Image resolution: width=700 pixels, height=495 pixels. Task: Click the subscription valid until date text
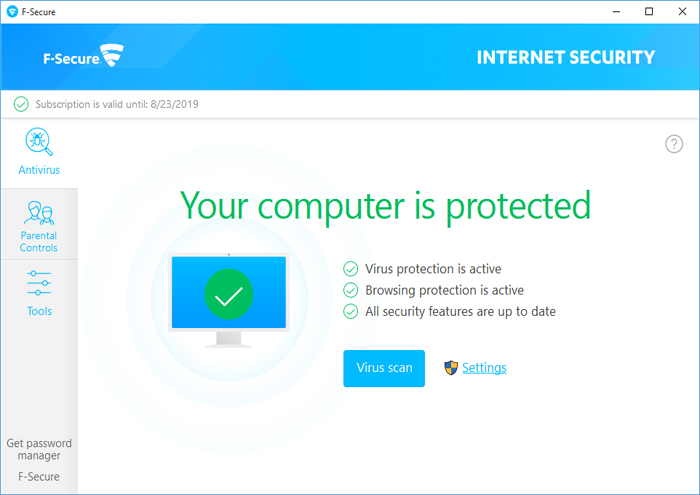tap(117, 104)
